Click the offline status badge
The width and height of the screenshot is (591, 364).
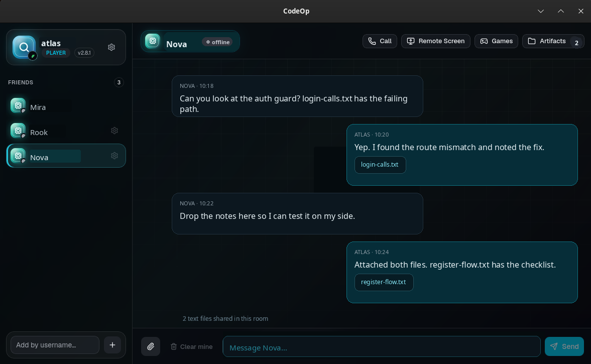click(x=218, y=42)
